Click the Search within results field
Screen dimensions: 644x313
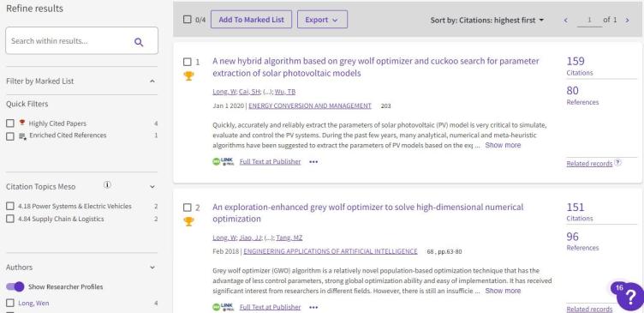pos(70,41)
